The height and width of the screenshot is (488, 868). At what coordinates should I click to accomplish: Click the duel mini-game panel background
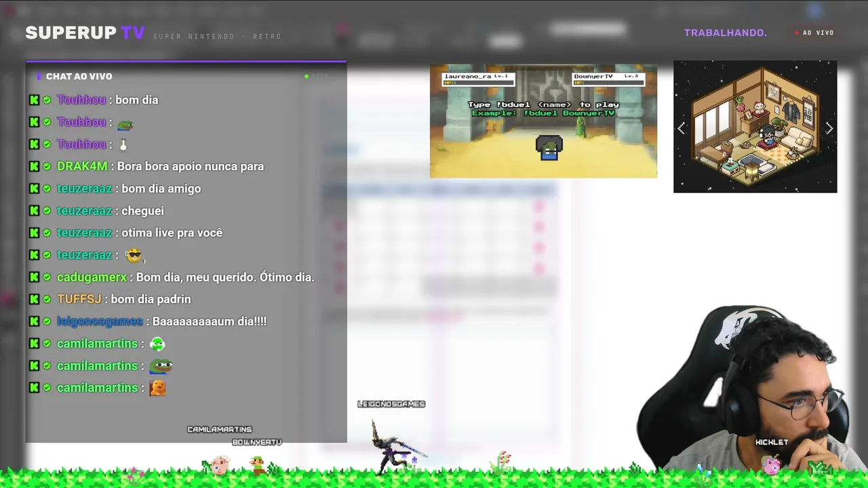click(543, 121)
